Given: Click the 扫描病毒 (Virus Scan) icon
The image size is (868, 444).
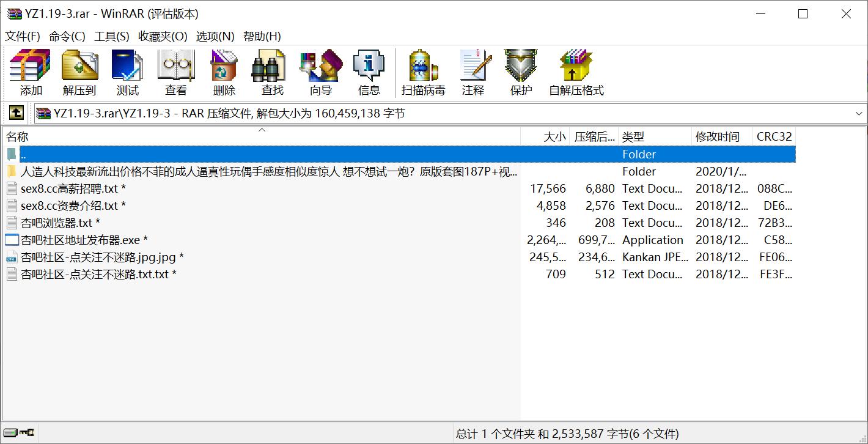Looking at the screenshot, I should [423, 66].
